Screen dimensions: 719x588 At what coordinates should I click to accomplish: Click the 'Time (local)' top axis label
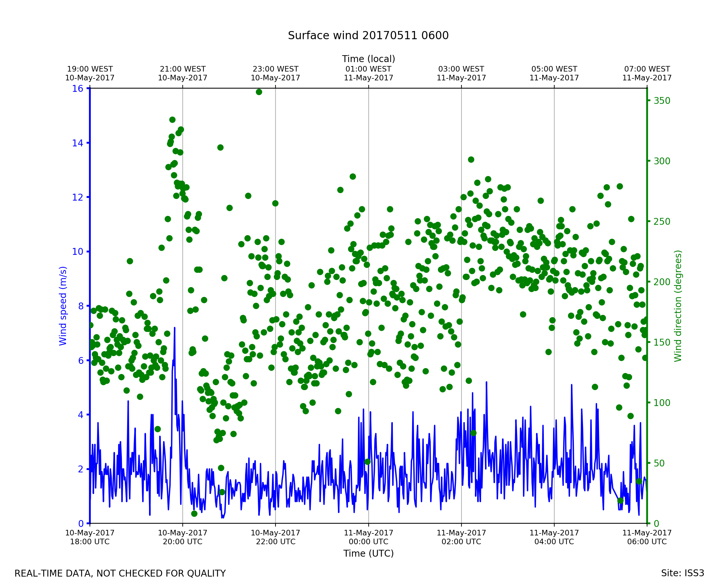pyautogui.click(x=368, y=59)
